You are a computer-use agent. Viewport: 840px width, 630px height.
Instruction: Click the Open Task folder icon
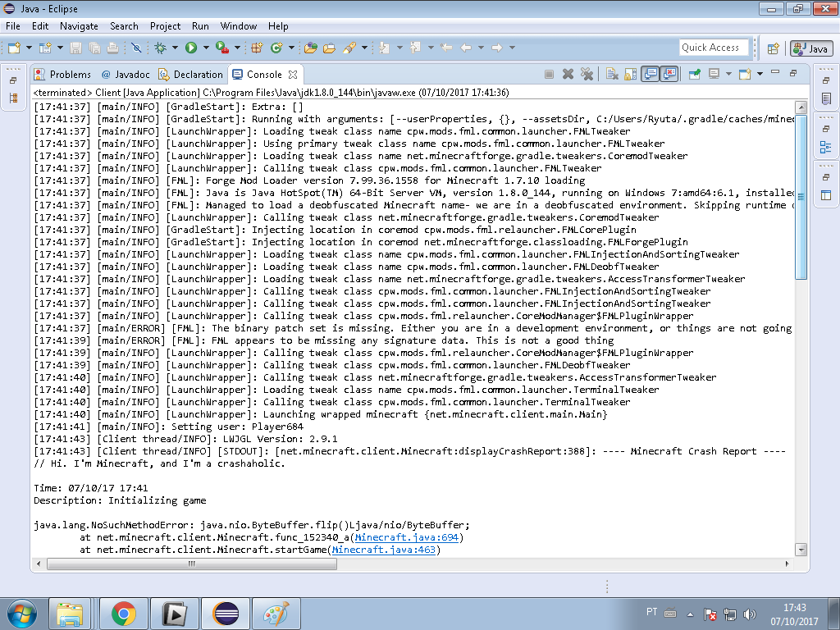[x=329, y=48]
